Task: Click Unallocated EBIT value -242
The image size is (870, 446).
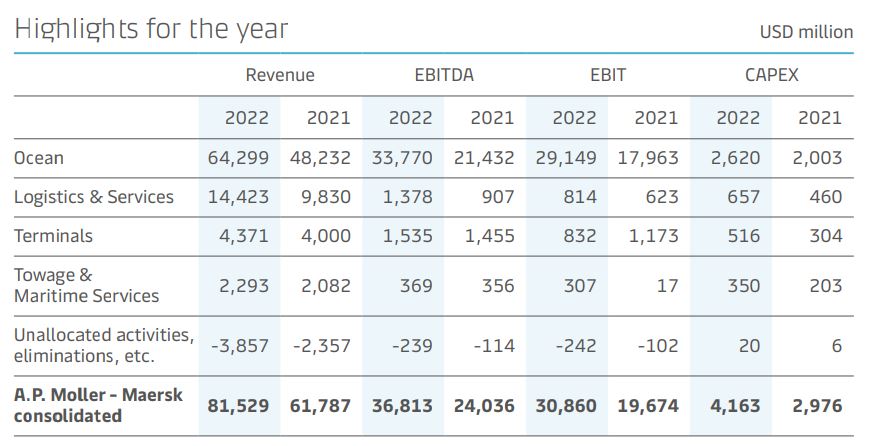Action: 576,346
